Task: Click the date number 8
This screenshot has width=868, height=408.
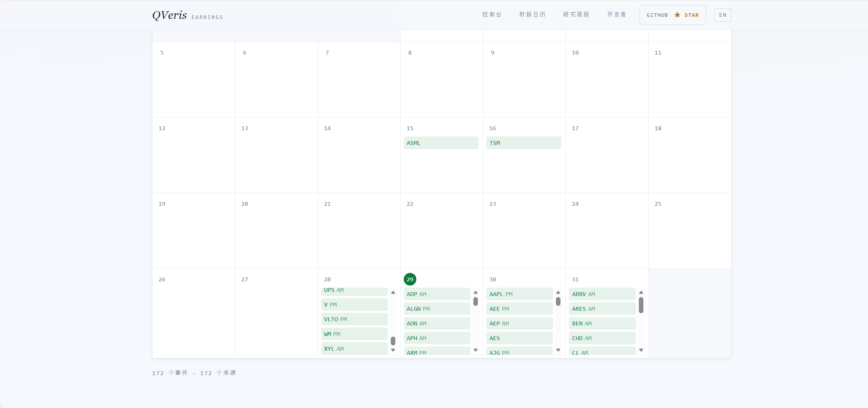Action: point(410,53)
